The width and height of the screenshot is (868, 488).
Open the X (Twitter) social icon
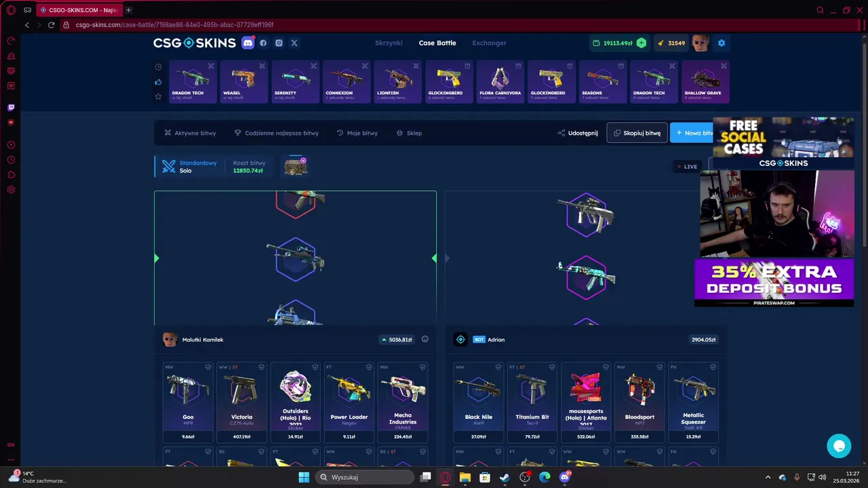click(294, 43)
